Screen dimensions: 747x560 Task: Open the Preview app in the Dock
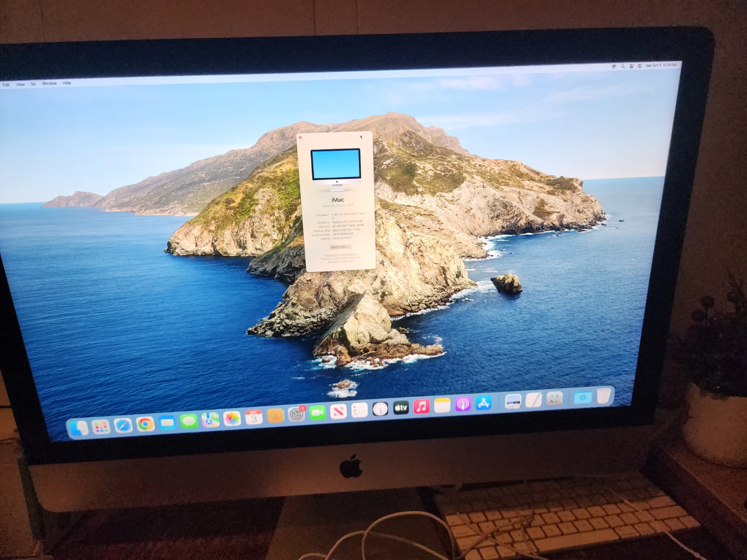point(513,401)
